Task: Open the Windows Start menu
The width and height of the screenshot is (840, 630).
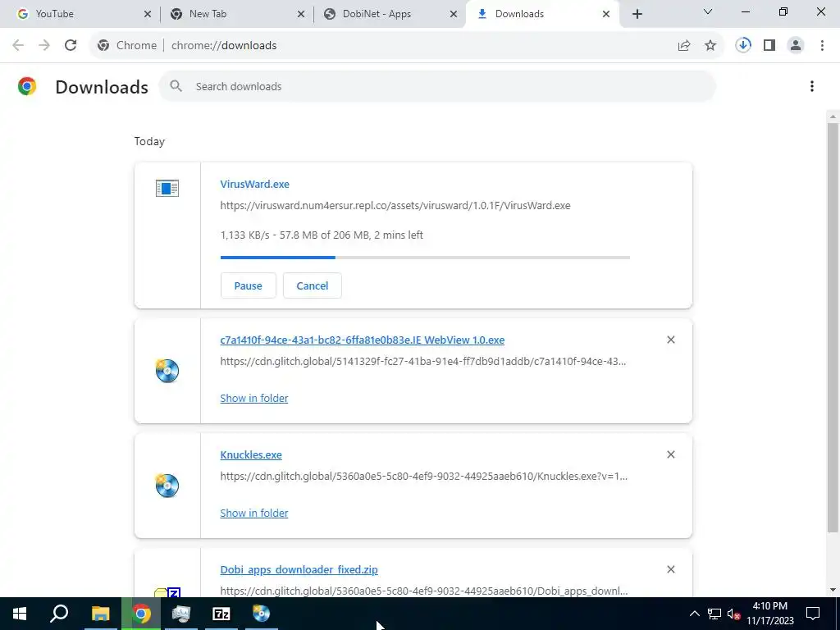Action: (20, 614)
